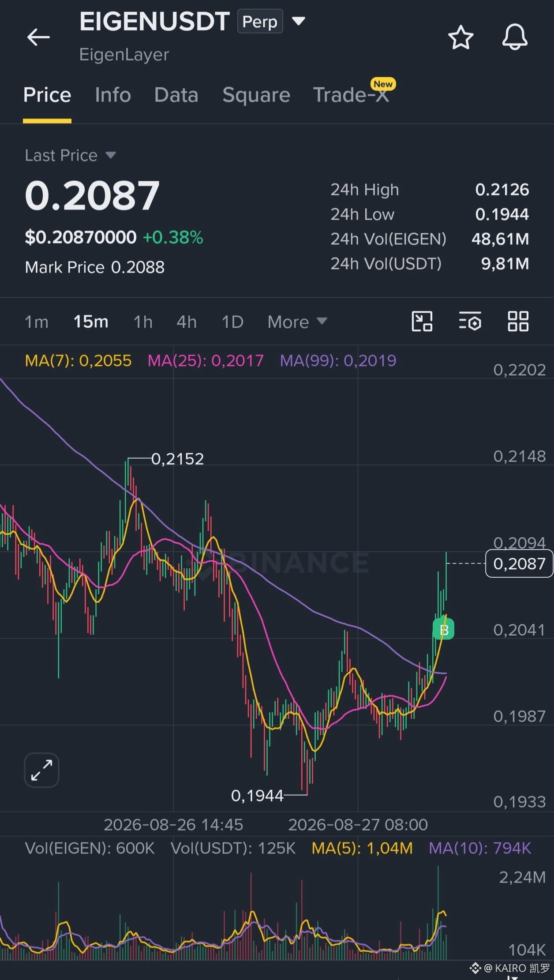Screen dimensions: 554x980
Task: Open the Info tab
Action: pos(113,95)
